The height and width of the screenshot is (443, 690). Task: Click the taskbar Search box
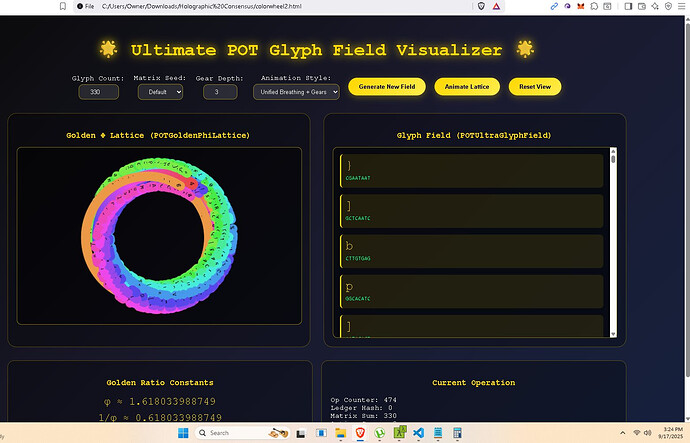coord(235,432)
